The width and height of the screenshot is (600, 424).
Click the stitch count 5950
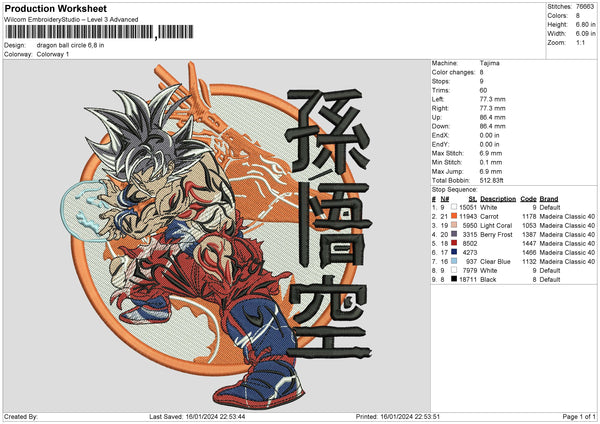(x=470, y=225)
